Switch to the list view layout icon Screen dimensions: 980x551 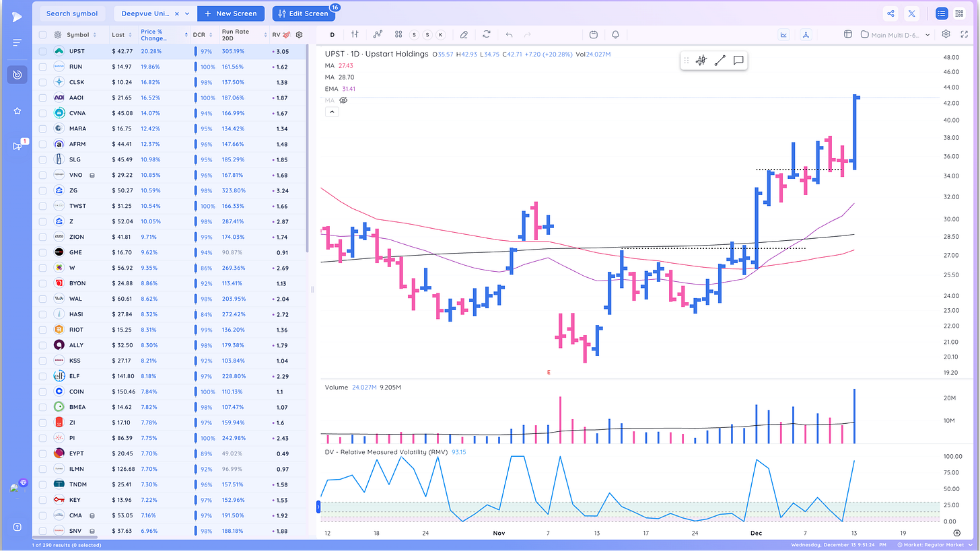[x=941, y=13]
